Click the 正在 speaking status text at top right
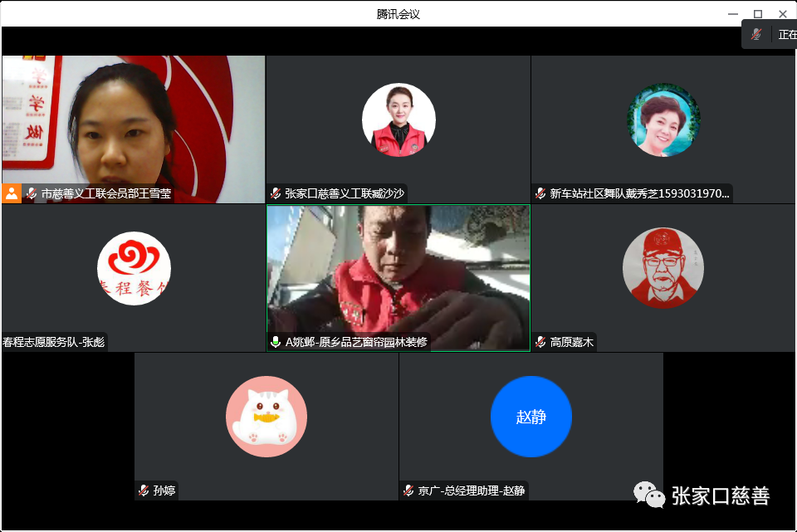Screen dimensions: 797x532 pyautogui.click(x=787, y=35)
